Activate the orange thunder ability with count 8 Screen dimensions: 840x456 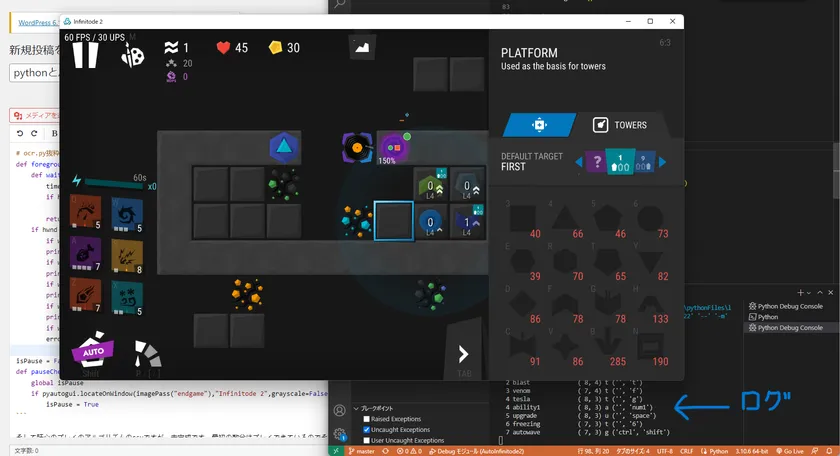(127, 257)
